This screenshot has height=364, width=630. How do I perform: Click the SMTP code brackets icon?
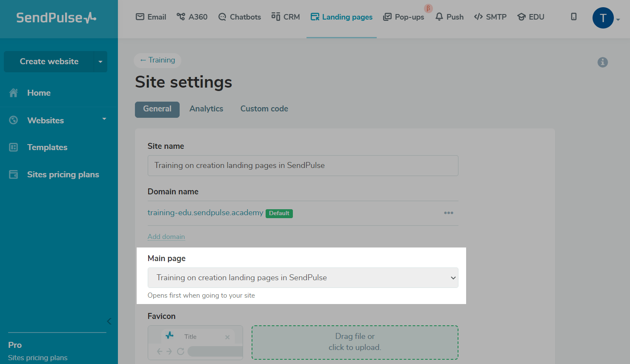click(x=478, y=17)
